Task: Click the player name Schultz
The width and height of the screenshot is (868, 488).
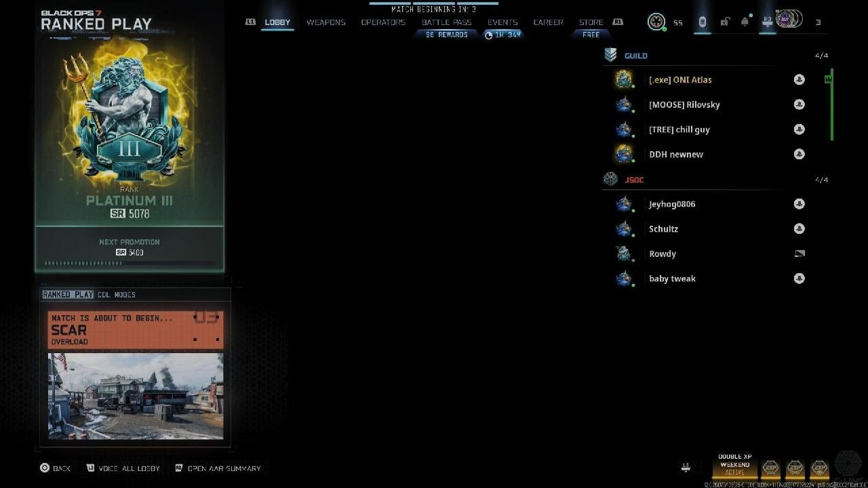Action: tap(663, 229)
